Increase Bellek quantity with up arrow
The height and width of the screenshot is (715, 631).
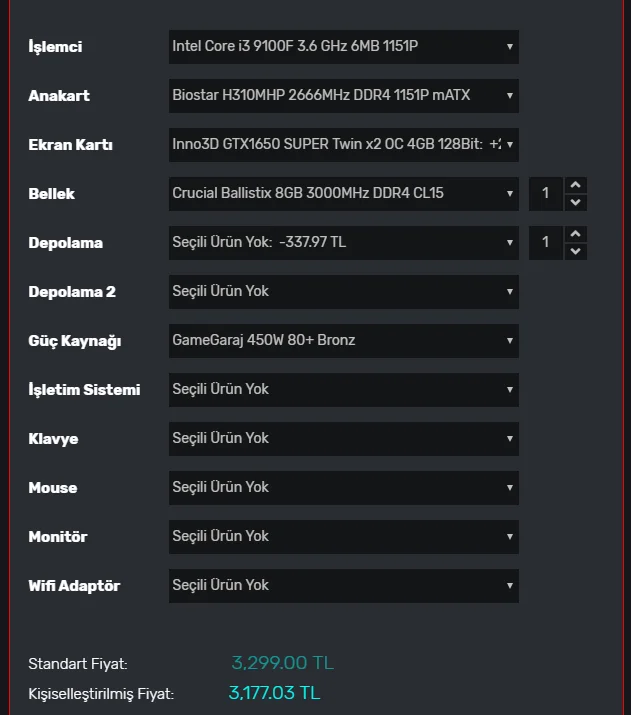click(x=575, y=185)
